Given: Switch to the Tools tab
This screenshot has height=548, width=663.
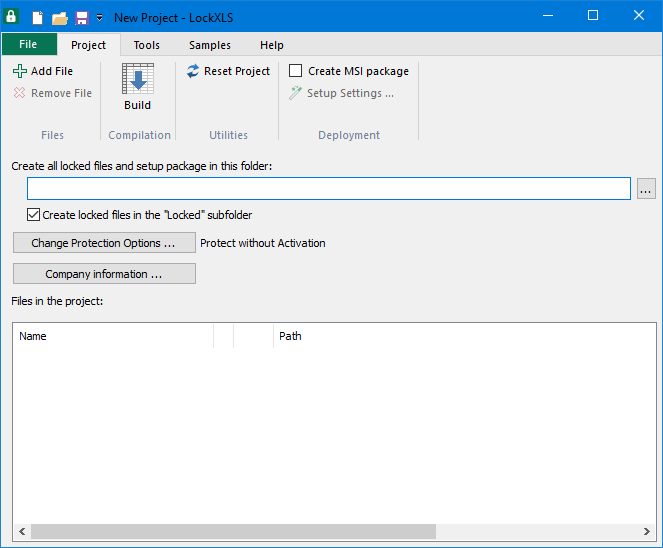Looking at the screenshot, I should tap(147, 45).
